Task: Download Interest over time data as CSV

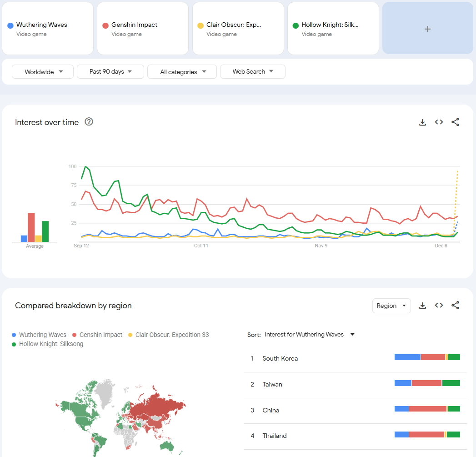Action: click(x=422, y=122)
